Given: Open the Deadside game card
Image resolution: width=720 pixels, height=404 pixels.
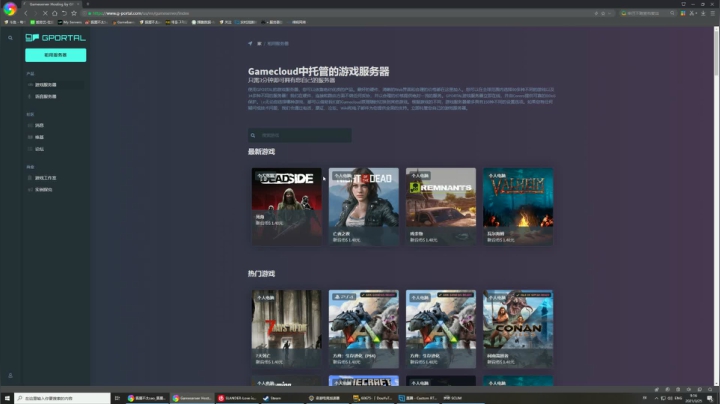Looking at the screenshot, I should click(287, 207).
